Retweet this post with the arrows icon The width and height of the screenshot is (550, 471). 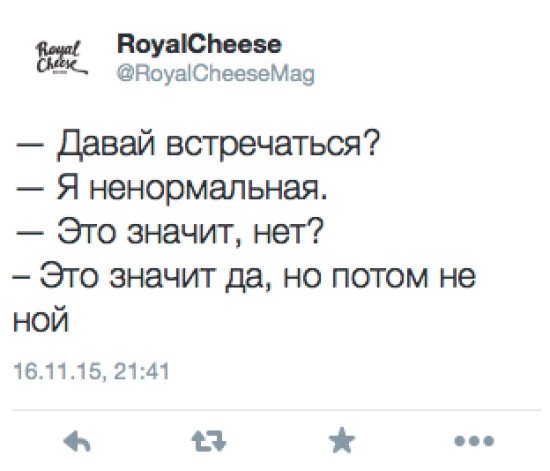tap(209, 441)
